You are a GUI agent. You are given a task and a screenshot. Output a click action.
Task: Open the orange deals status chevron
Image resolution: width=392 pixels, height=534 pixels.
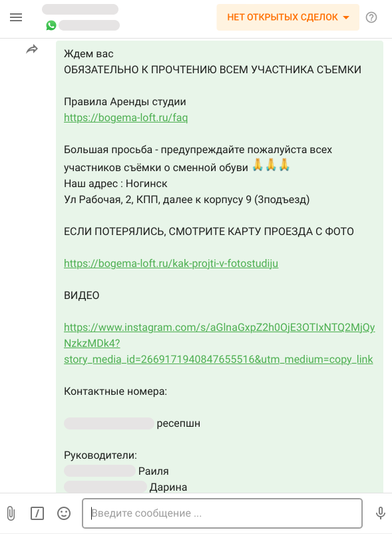(345, 17)
